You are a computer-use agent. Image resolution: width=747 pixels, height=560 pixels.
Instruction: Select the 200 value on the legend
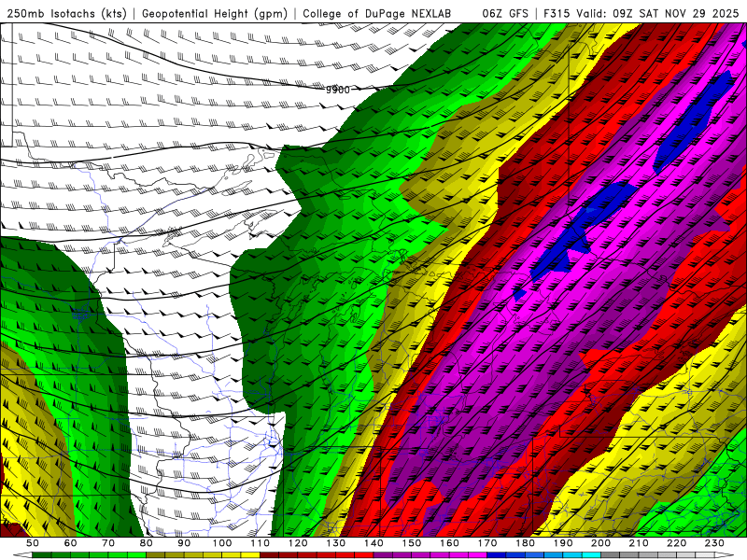[x=600, y=543]
